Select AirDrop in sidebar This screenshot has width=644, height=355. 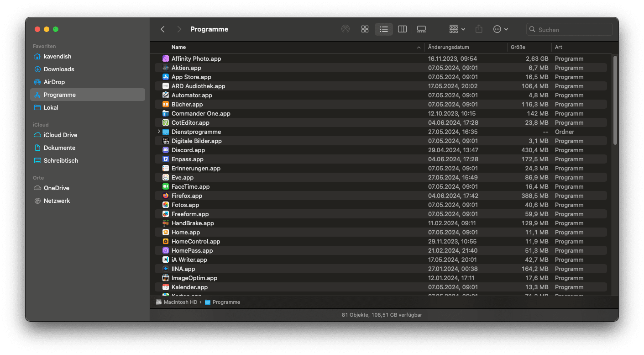tap(87, 82)
